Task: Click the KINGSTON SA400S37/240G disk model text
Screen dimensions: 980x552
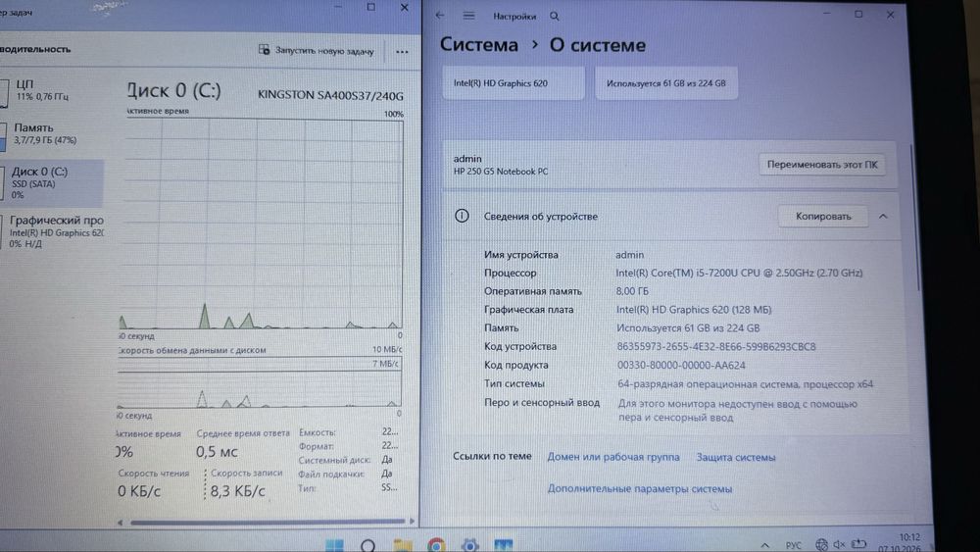Action: click(x=330, y=96)
